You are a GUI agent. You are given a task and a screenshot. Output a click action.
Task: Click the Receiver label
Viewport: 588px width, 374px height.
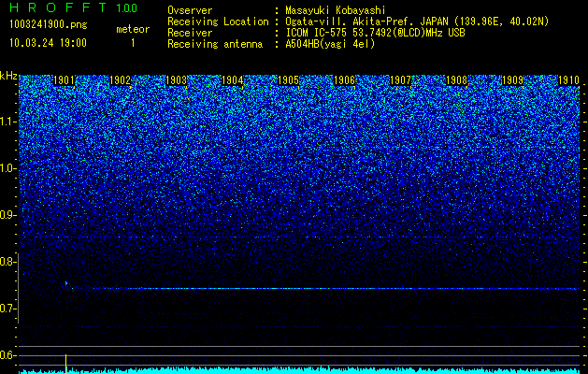pos(190,33)
